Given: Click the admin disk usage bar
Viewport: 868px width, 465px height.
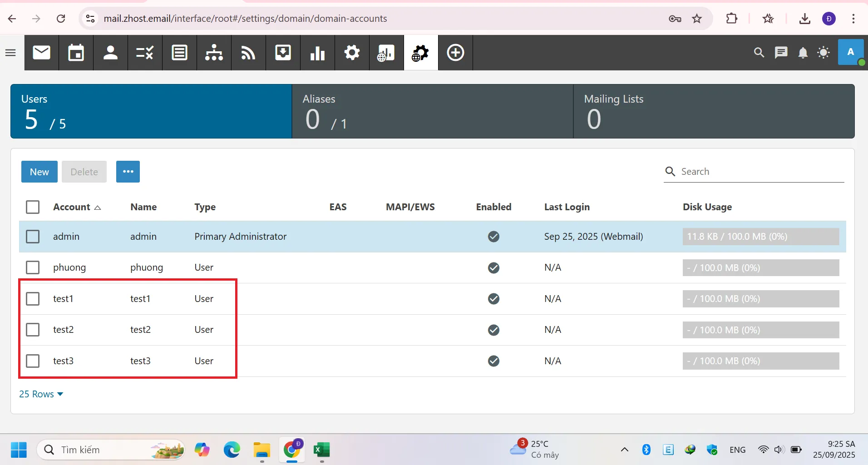Looking at the screenshot, I should [760, 237].
